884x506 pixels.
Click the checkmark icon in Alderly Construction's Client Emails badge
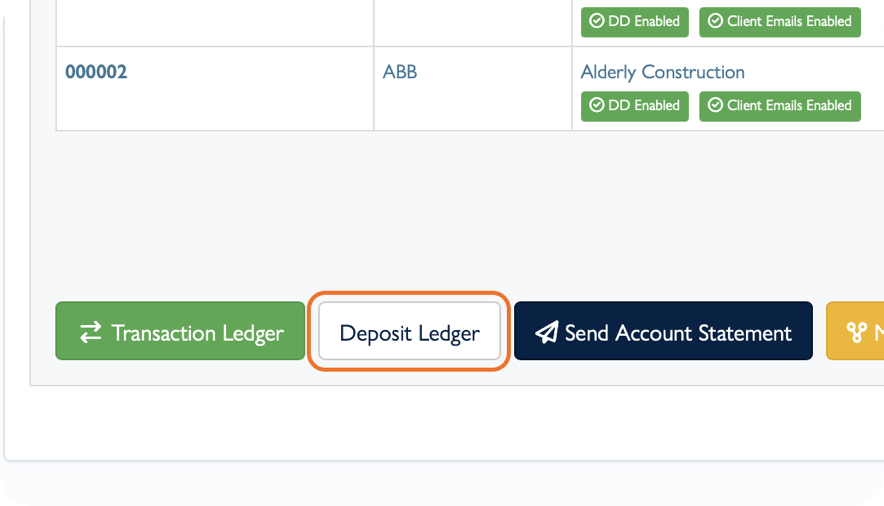pyautogui.click(x=715, y=105)
